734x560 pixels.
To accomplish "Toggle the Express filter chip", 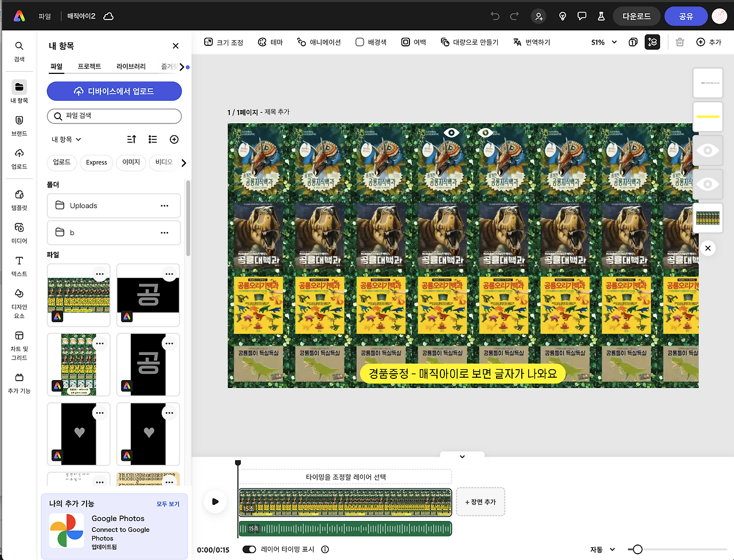I will point(96,162).
